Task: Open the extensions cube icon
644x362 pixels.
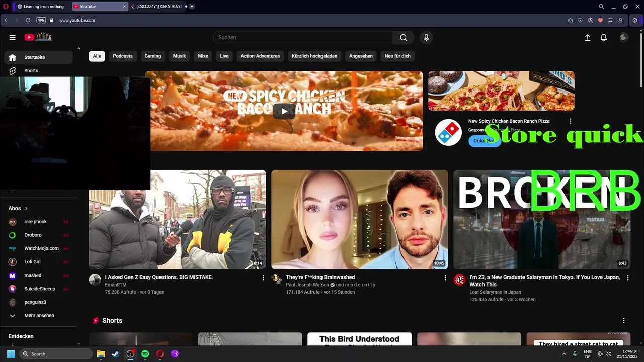Action: [x=635, y=20]
